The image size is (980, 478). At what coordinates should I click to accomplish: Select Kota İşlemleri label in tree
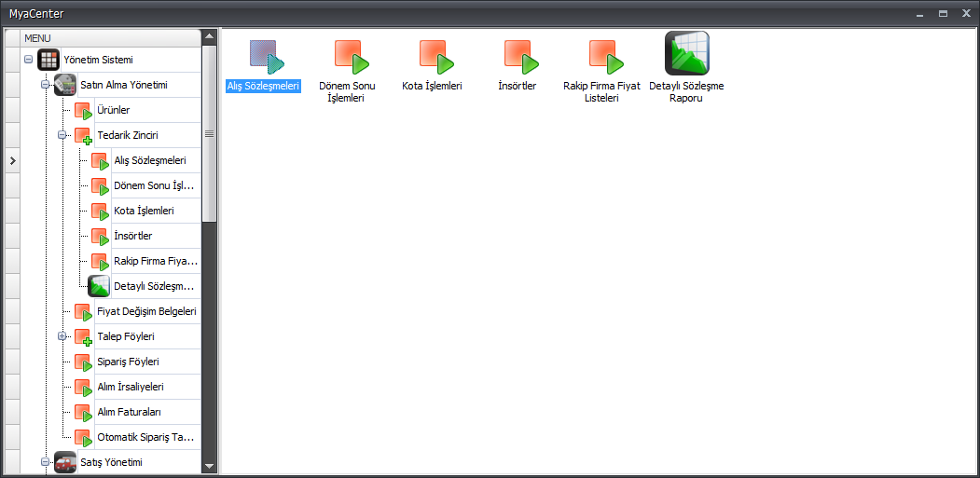click(x=145, y=211)
